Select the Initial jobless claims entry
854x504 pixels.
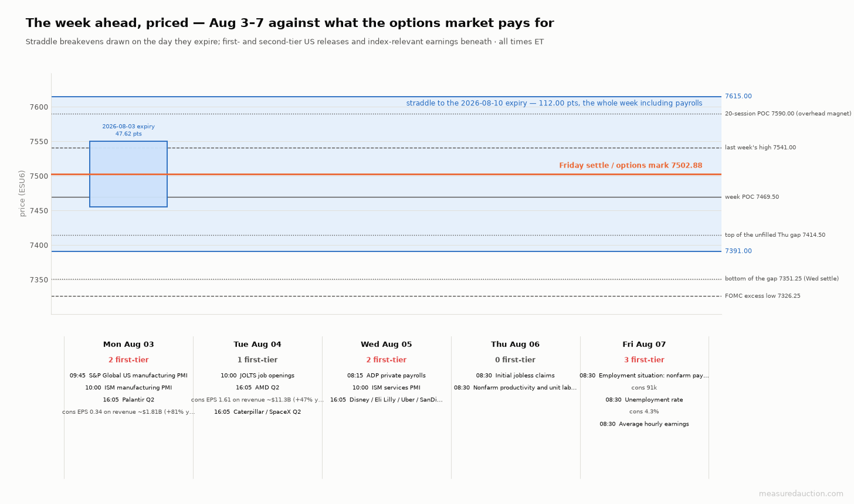[x=515, y=376]
